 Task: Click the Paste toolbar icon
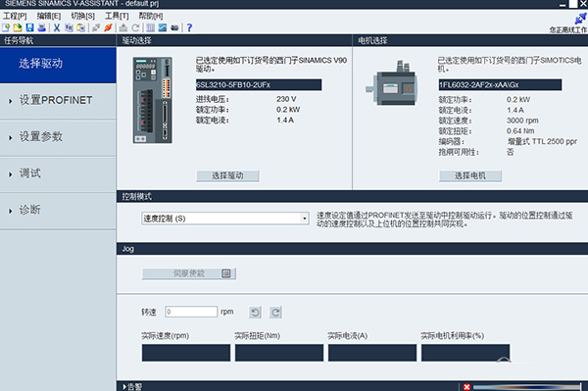point(80,27)
